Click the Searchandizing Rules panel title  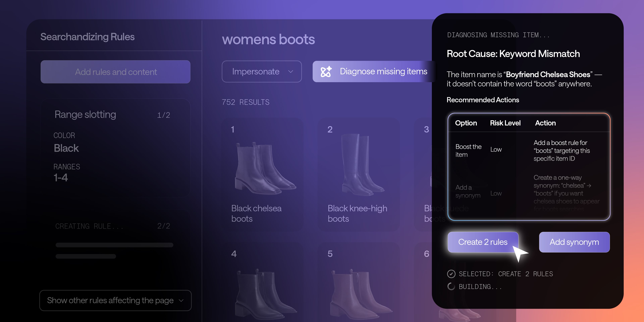tap(88, 37)
